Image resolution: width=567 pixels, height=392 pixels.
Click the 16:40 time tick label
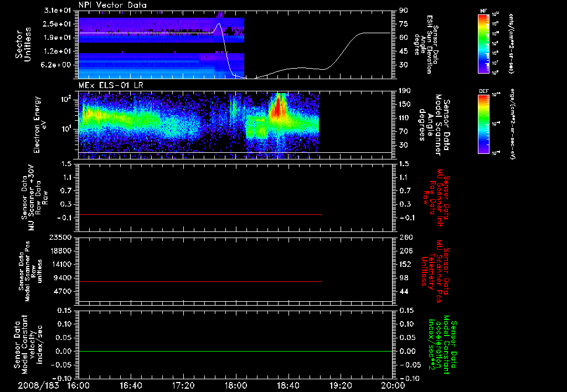[131, 385]
